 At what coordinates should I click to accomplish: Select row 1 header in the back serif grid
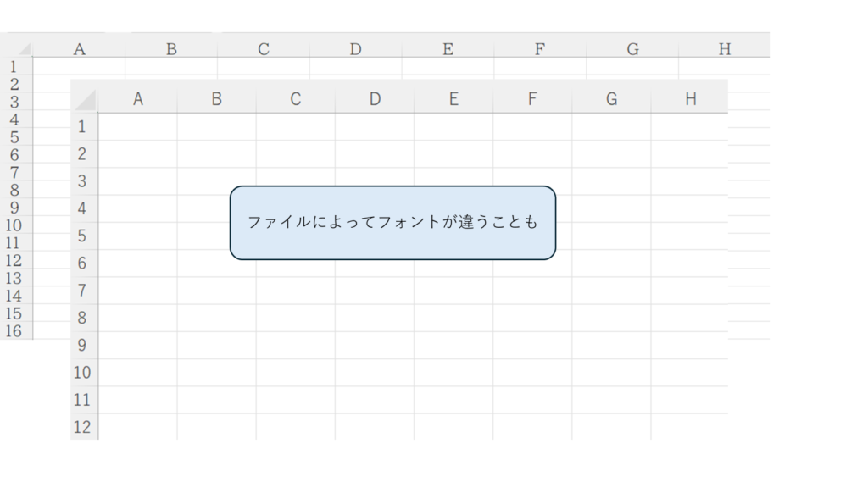point(14,66)
